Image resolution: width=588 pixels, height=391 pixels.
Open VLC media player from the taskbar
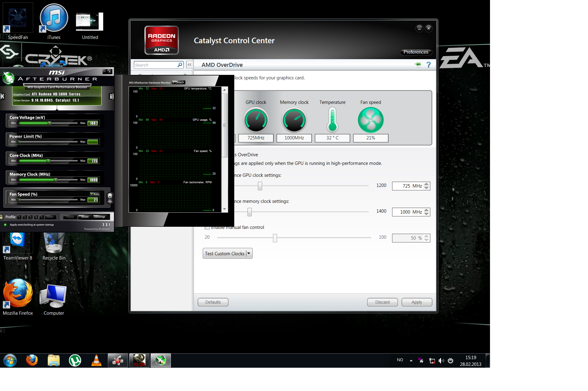(96, 360)
